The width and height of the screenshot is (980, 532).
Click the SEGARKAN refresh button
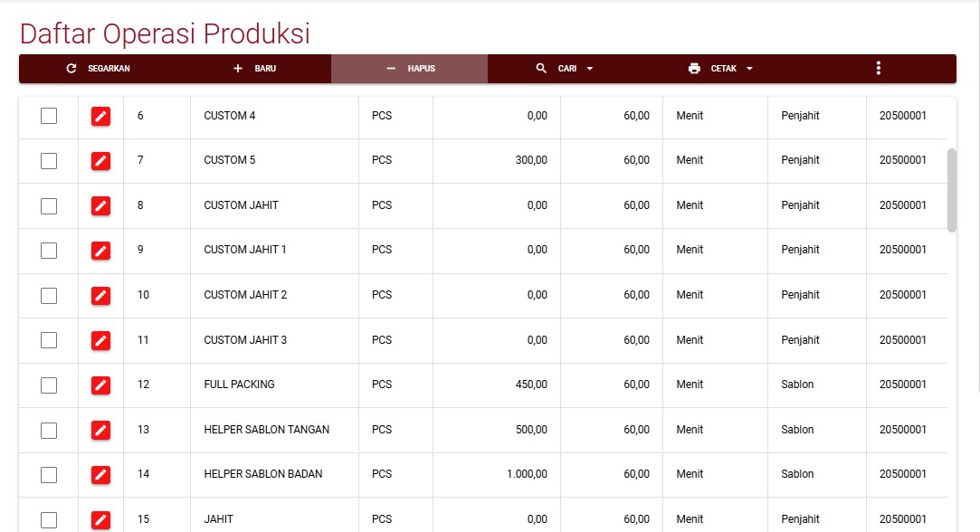[98, 69]
